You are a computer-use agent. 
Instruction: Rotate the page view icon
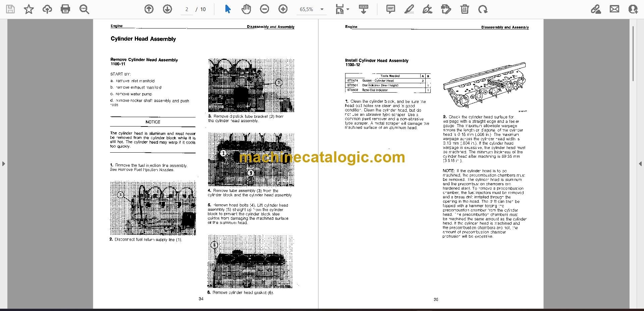click(x=483, y=9)
